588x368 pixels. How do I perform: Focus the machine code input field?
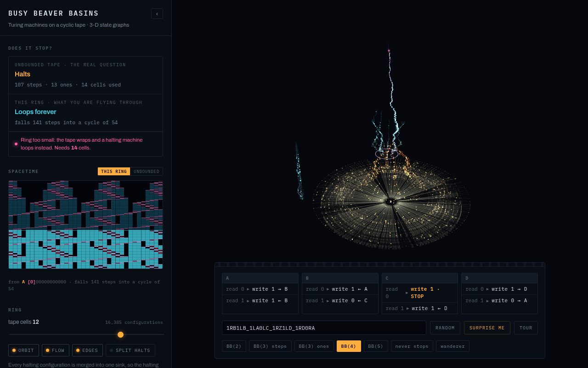click(x=324, y=328)
